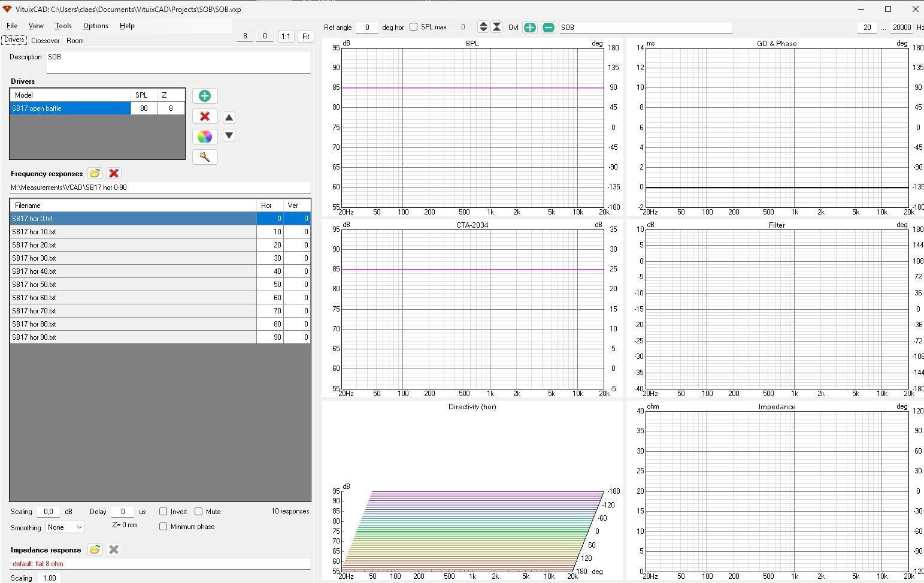Delete selected driver with red X

point(205,116)
